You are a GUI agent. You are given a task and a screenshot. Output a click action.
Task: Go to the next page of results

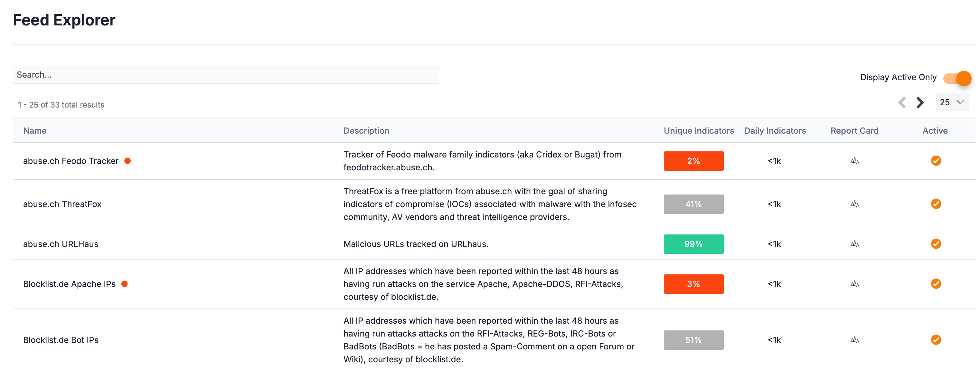pos(919,103)
